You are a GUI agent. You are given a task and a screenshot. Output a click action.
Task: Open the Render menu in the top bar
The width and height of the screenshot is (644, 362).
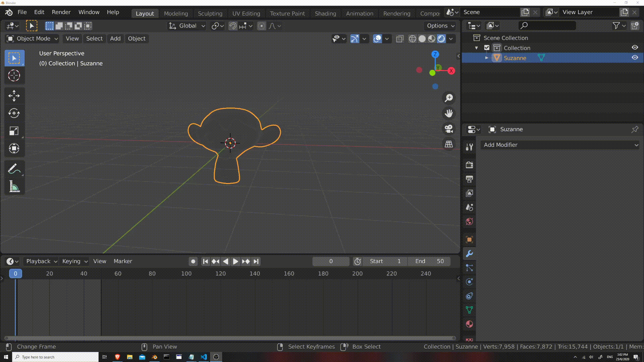click(61, 12)
